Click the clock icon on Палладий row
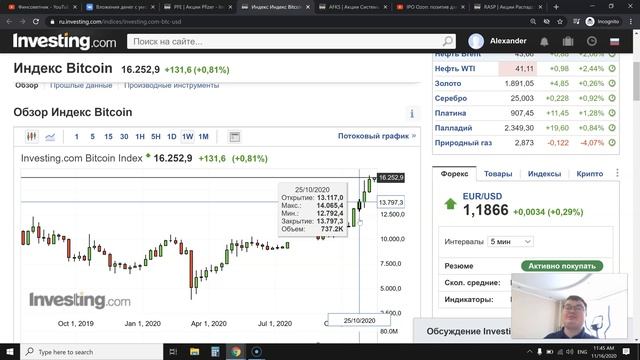640x360 pixels. coord(612,128)
